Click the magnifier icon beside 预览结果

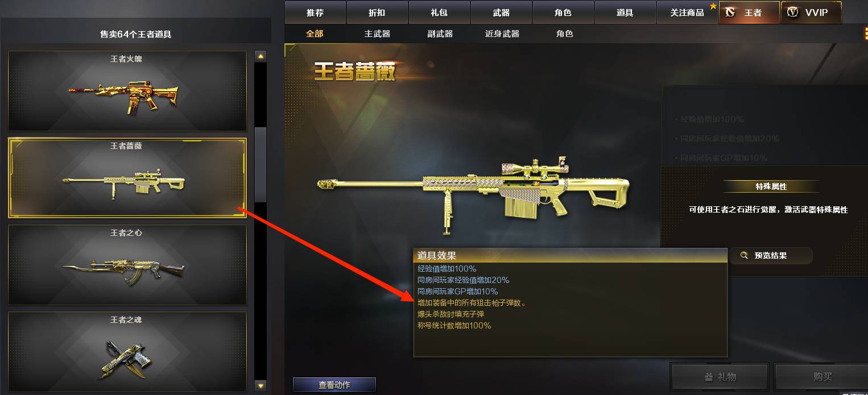pos(744,256)
